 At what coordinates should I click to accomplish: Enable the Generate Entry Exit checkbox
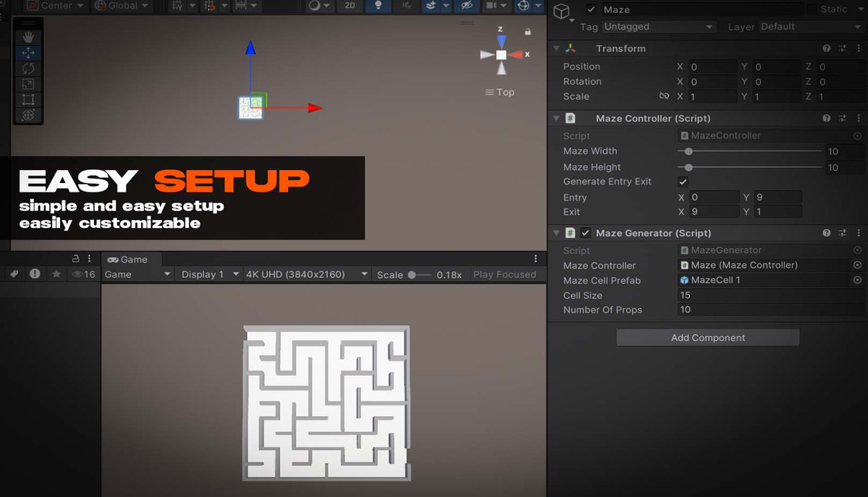pyautogui.click(x=683, y=182)
